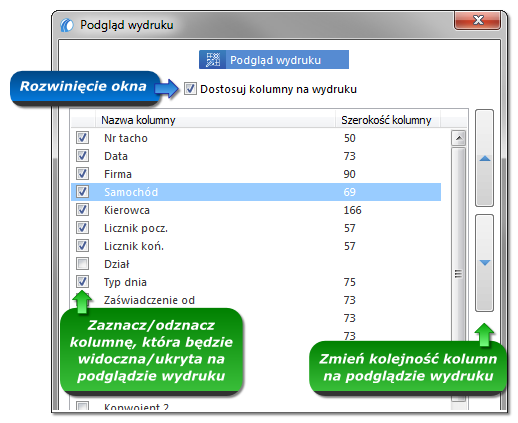Viewport: 518px width, 423px height.
Task: Uncheck the Nr tacho column checkbox
Action: pos(82,137)
